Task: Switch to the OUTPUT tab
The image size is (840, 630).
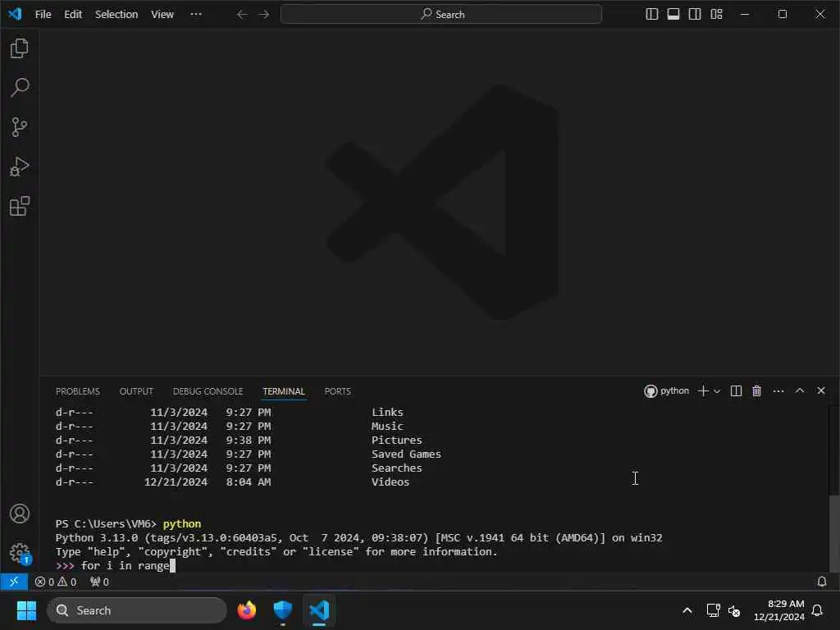Action: tap(136, 391)
